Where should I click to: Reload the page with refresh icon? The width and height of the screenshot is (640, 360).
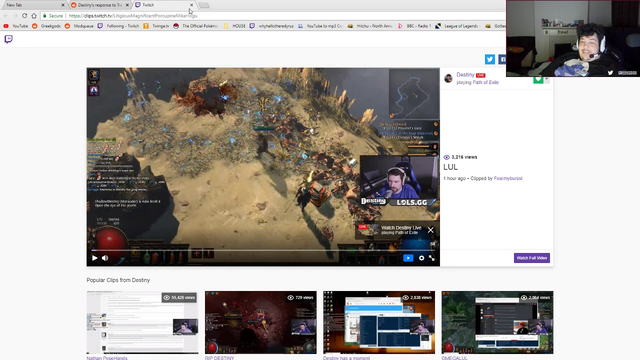(24, 16)
